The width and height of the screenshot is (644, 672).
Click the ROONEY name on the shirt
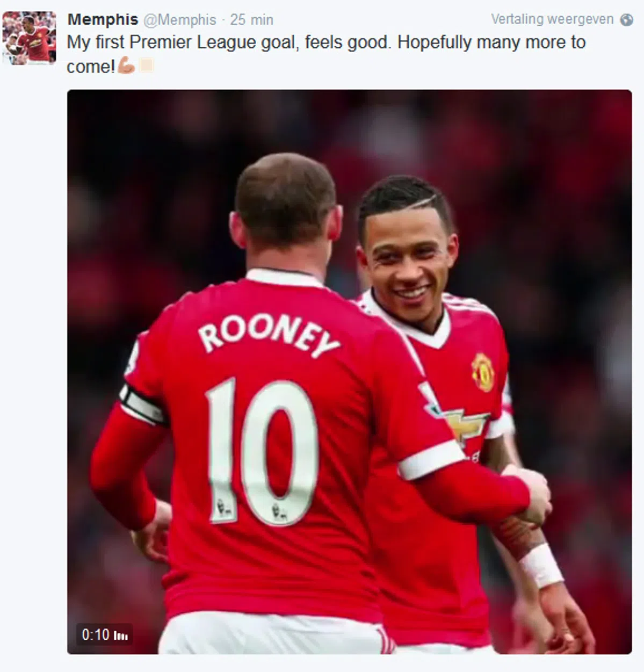tap(269, 335)
